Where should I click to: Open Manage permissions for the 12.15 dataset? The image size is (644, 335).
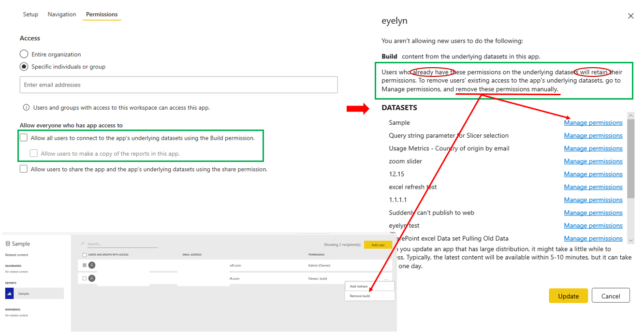tap(593, 174)
